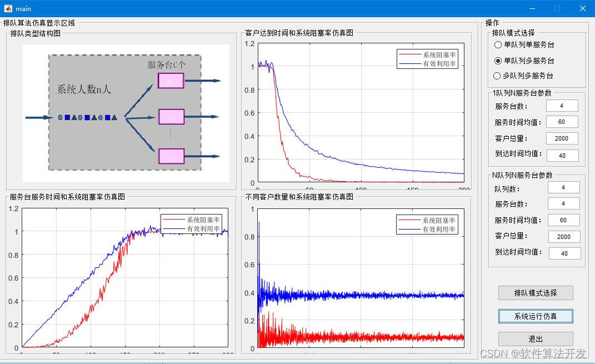Screen dimensions: 595x364
Task: Run simulation with 系统运行仿真 button
Action: 536,316
